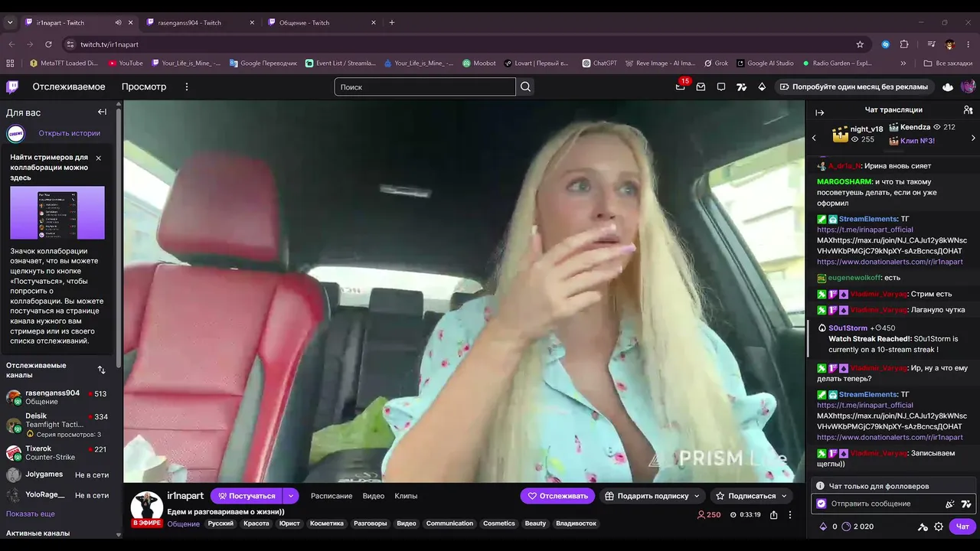The image size is (980, 551).
Task: Open the browser media control icon
Action: 931,44
